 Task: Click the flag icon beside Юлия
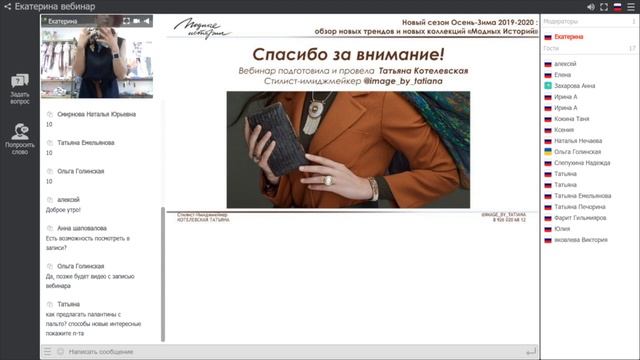click(548, 229)
